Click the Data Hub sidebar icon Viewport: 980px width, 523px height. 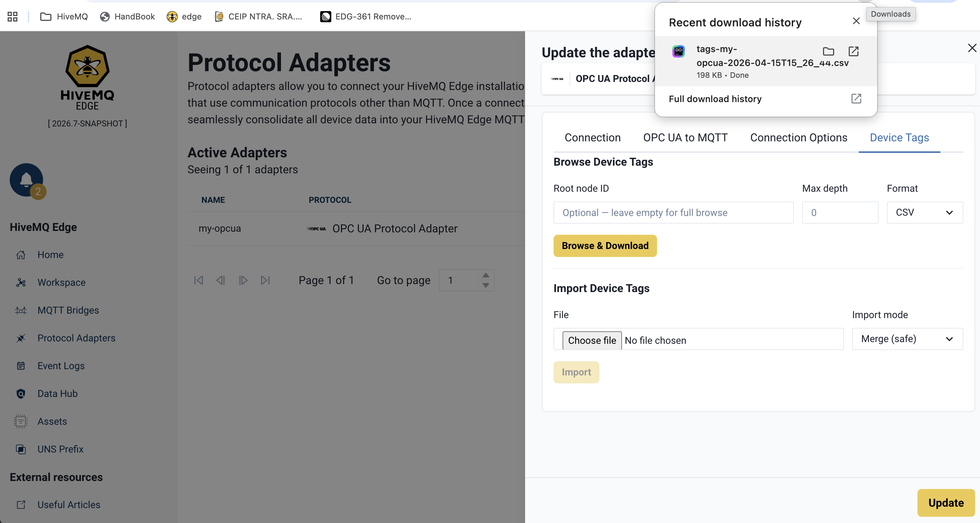pos(21,394)
